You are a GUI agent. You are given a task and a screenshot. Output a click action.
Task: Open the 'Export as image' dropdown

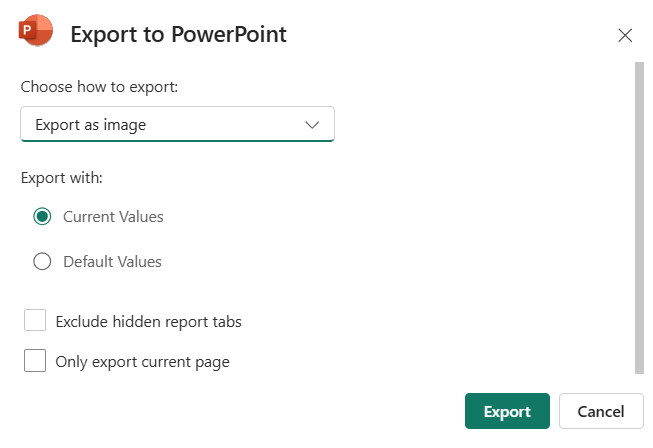pos(177,125)
